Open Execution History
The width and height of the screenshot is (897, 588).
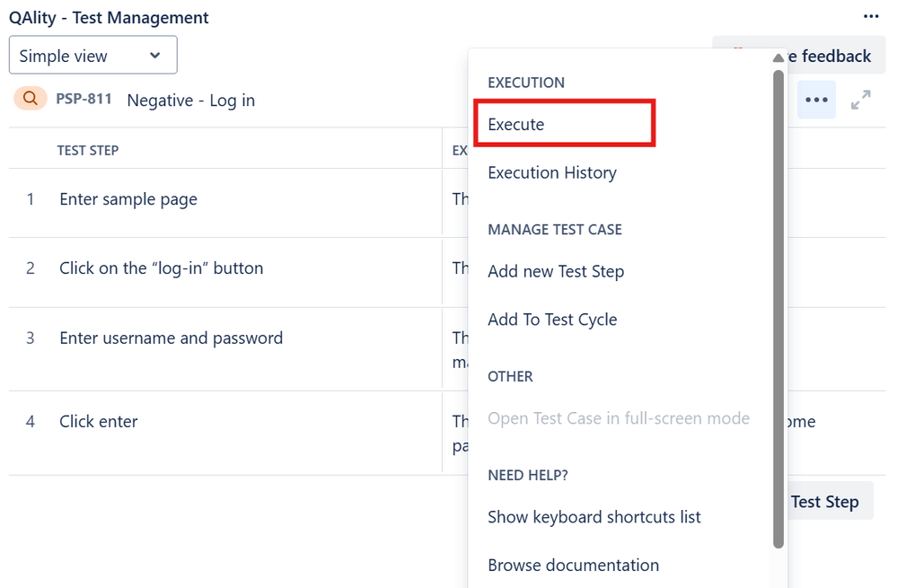[x=551, y=171]
